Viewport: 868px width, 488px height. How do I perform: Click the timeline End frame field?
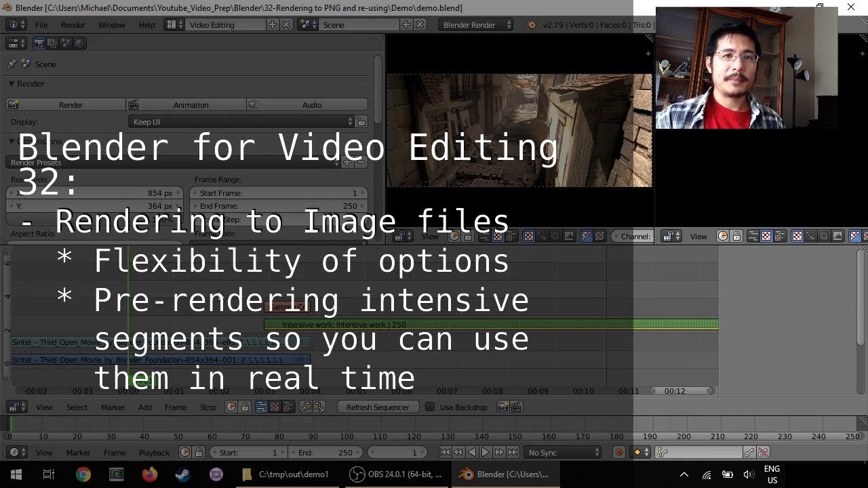326,452
